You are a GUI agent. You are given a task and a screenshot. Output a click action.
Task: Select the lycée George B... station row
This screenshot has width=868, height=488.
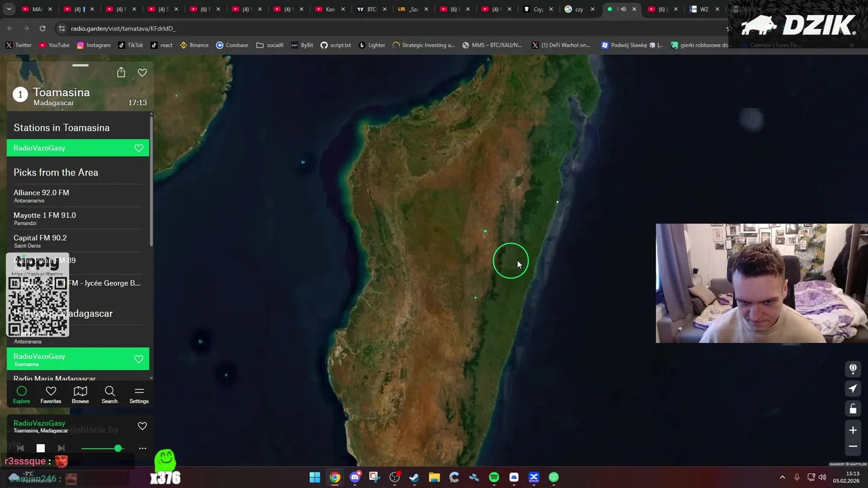(78, 283)
